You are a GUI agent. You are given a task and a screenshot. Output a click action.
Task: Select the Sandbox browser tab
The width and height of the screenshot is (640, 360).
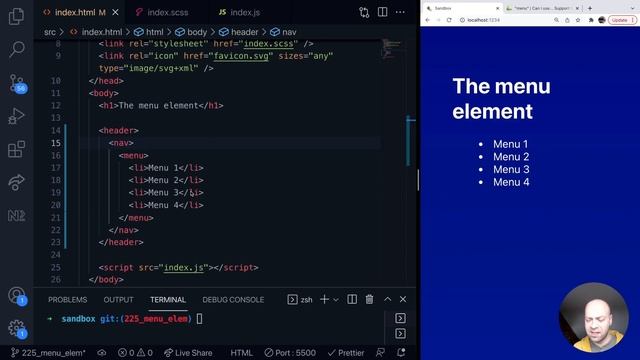point(462,8)
